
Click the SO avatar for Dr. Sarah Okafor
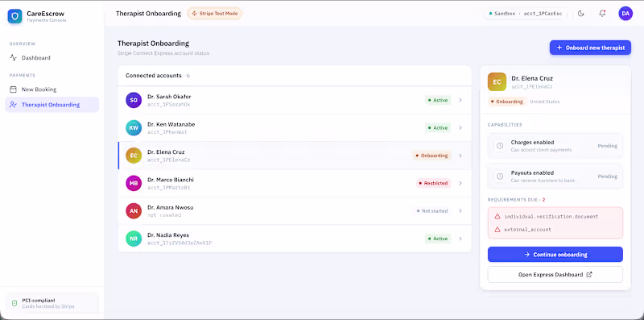134,100
